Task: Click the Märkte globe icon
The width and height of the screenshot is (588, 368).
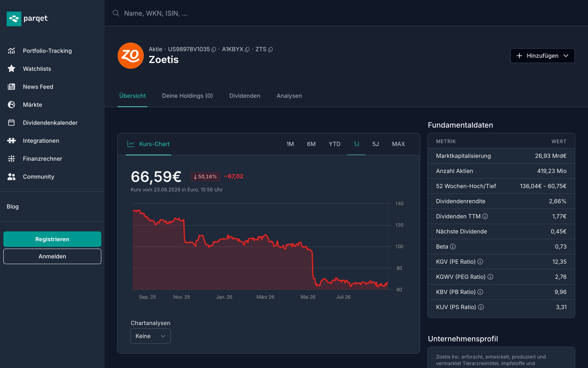Action: [x=11, y=105]
